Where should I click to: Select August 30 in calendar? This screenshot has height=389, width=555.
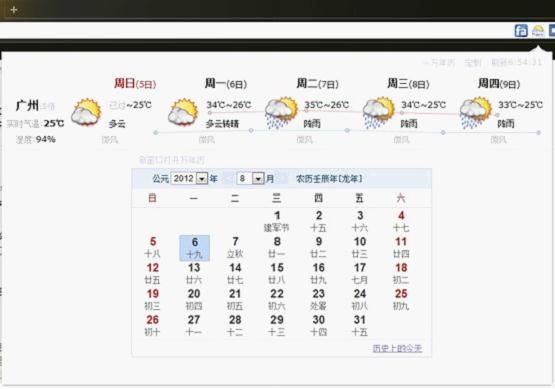point(319,326)
